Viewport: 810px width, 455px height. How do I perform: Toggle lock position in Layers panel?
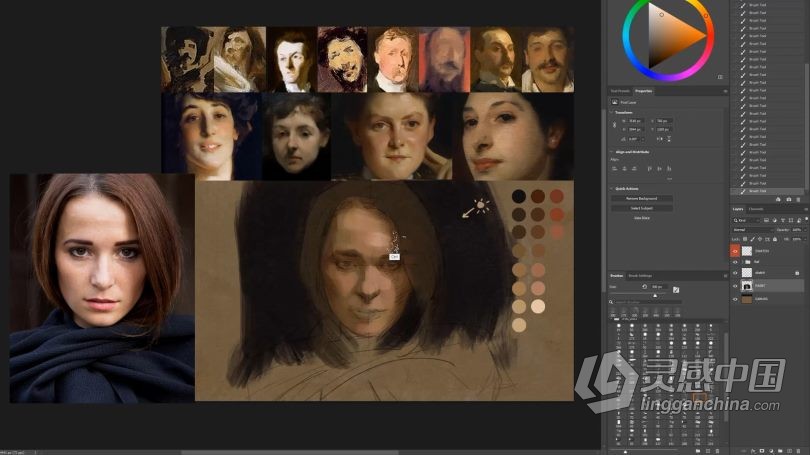click(x=760, y=239)
